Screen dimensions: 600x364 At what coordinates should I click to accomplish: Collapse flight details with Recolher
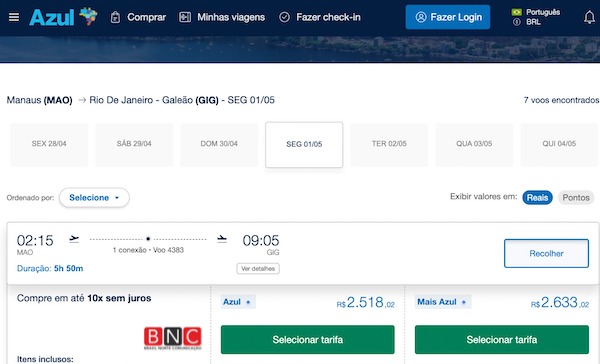point(546,253)
